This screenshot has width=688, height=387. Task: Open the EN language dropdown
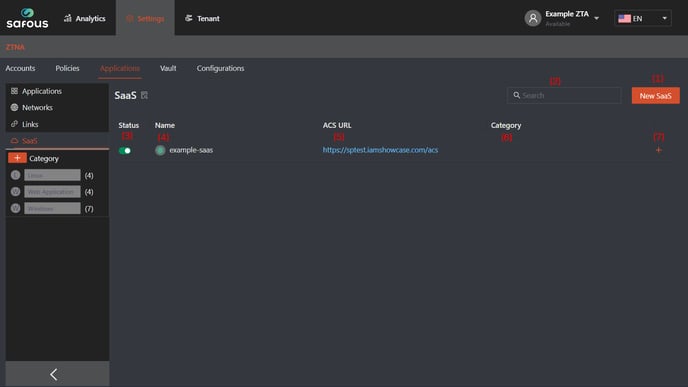[643, 18]
